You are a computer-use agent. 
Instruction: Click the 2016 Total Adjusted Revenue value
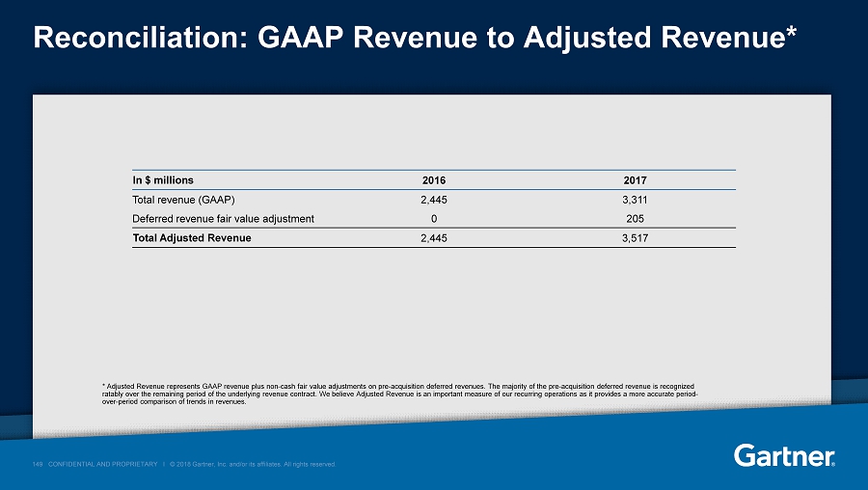tap(434, 237)
